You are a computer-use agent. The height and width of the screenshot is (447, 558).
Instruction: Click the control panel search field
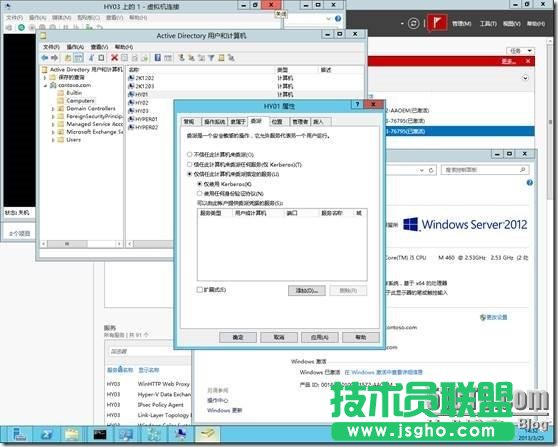click(x=485, y=170)
